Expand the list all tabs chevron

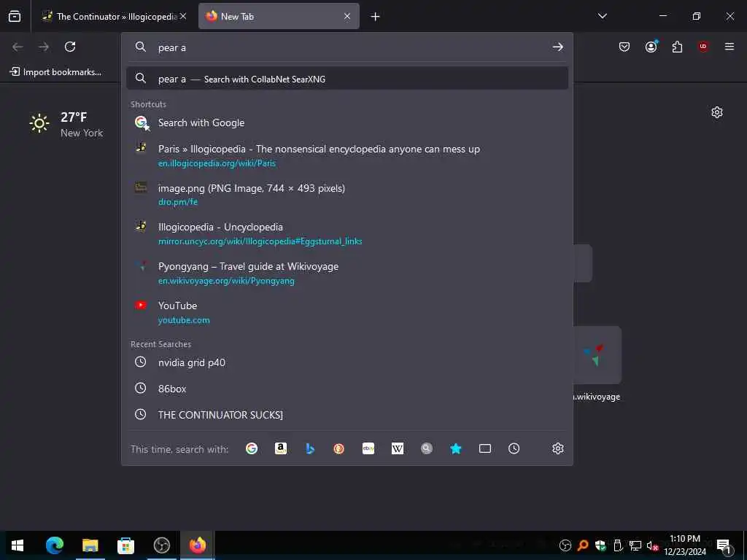pos(603,16)
